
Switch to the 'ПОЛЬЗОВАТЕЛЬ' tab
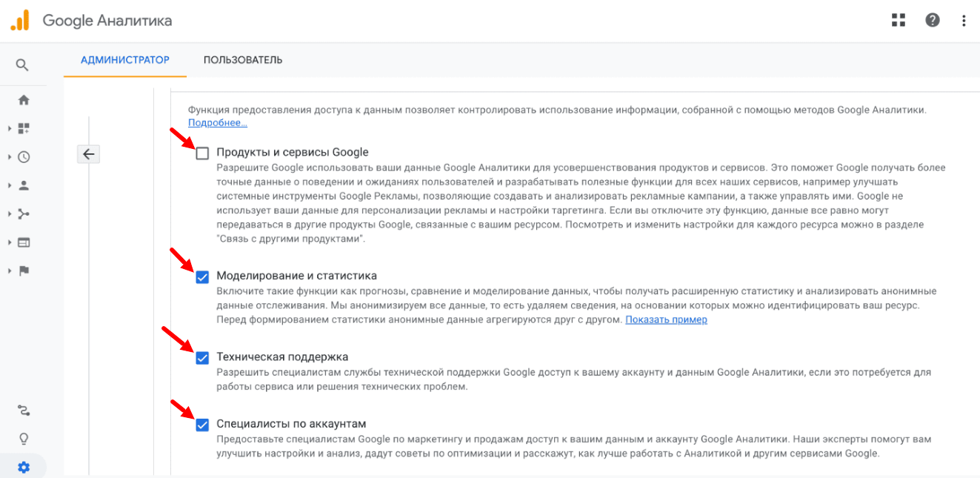click(x=243, y=60)
